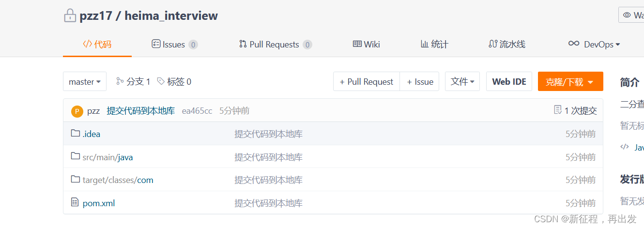Click the commit history icon near 1 次提交
Screen dimensions: 644x228
tap(557, 110)
